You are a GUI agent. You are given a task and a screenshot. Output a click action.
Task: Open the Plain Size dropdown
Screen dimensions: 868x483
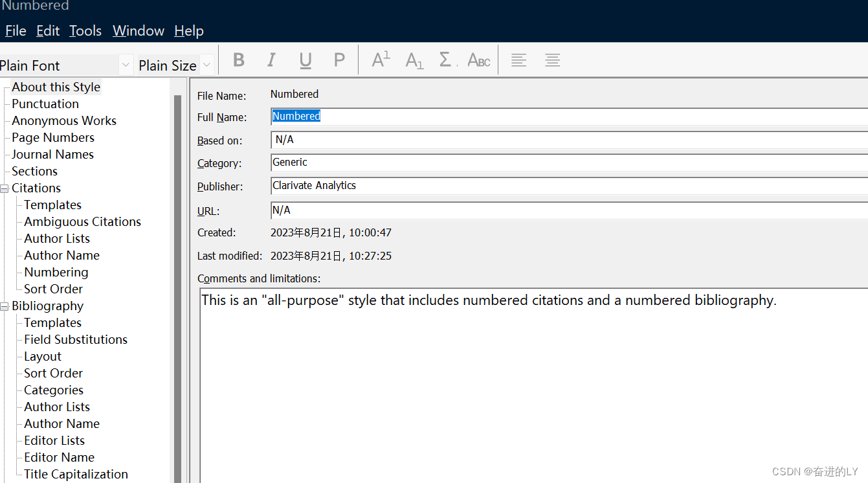(207, 65)
